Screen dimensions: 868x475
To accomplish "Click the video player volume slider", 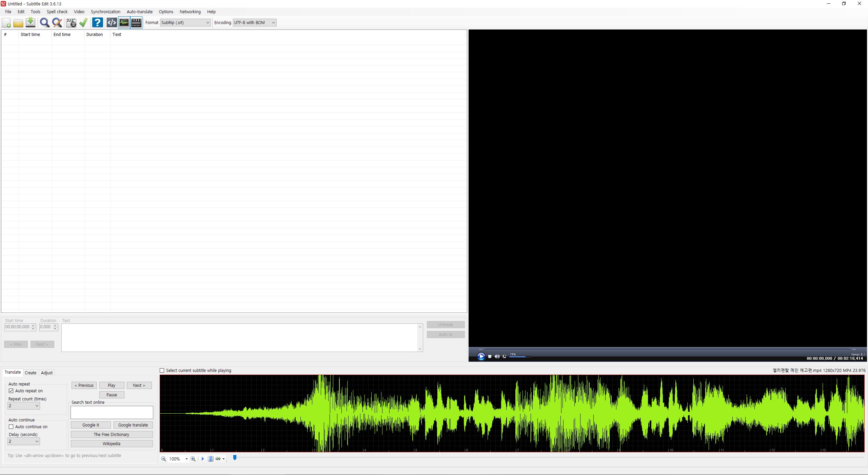I will (519, 357).
